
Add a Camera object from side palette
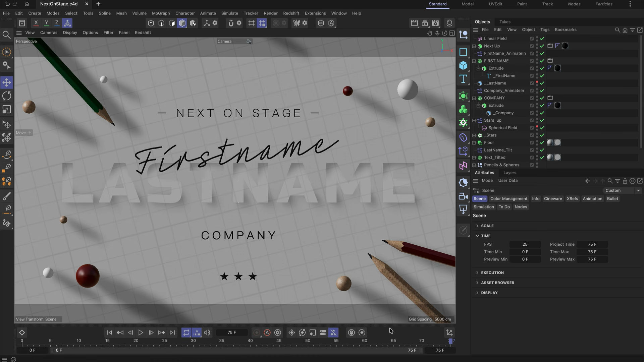463,196
